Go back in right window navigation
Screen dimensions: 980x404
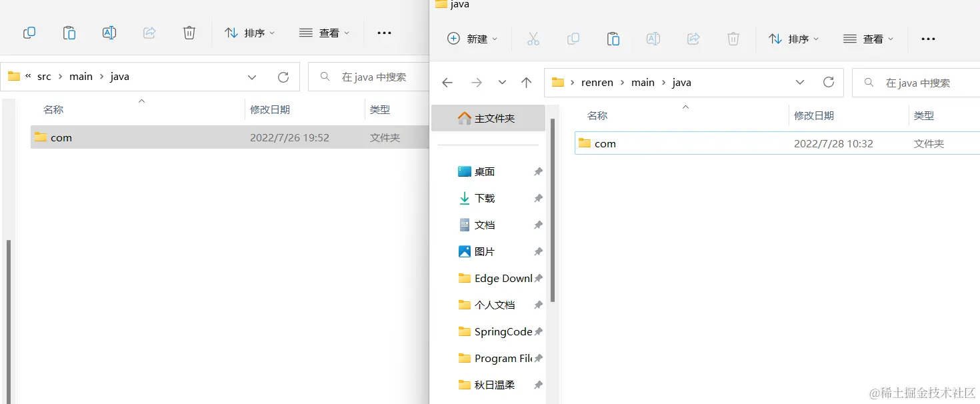(x=447, y=83)
